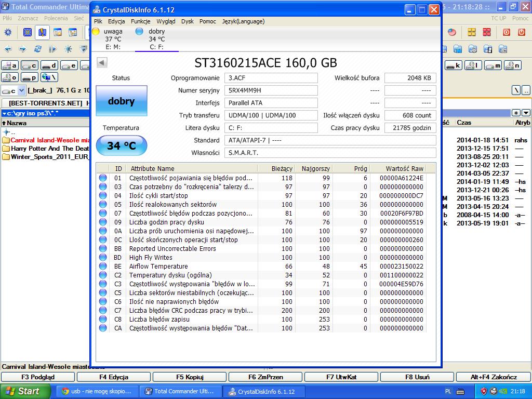
Task: Open the directory history dropdown arrow in right panel
Action: [x=526, y=113]
